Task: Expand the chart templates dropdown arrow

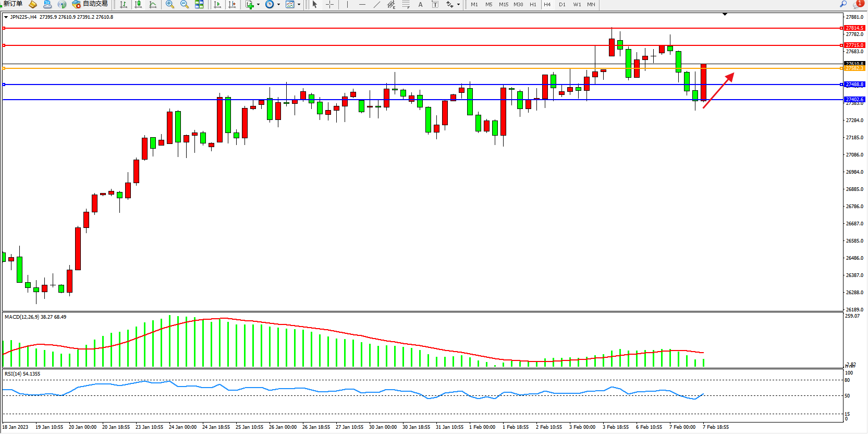Action: click(299, 4)
